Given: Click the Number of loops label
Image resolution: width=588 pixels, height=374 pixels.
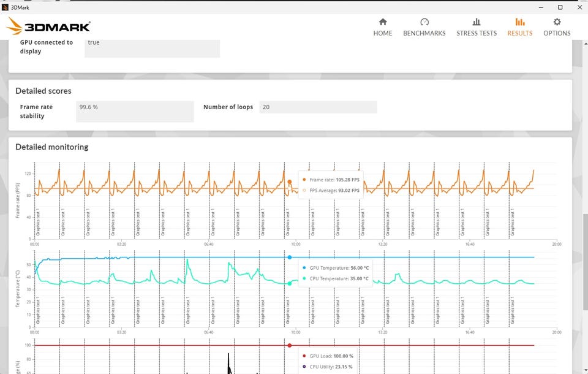Looking at the screenshot, I should click(228, 107).
